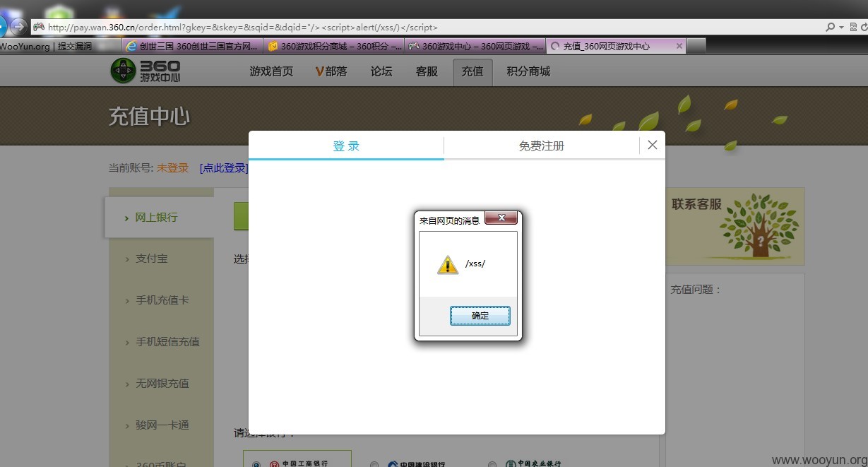Image resolution: width=868 pixels, height=467 pixels.
Task: Switch to the 360游戏积分商城 browser tab
Action: [334, 46]
